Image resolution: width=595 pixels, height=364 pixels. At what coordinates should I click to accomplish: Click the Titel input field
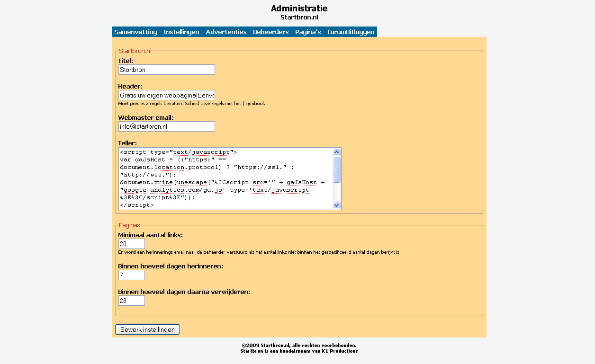167,70
